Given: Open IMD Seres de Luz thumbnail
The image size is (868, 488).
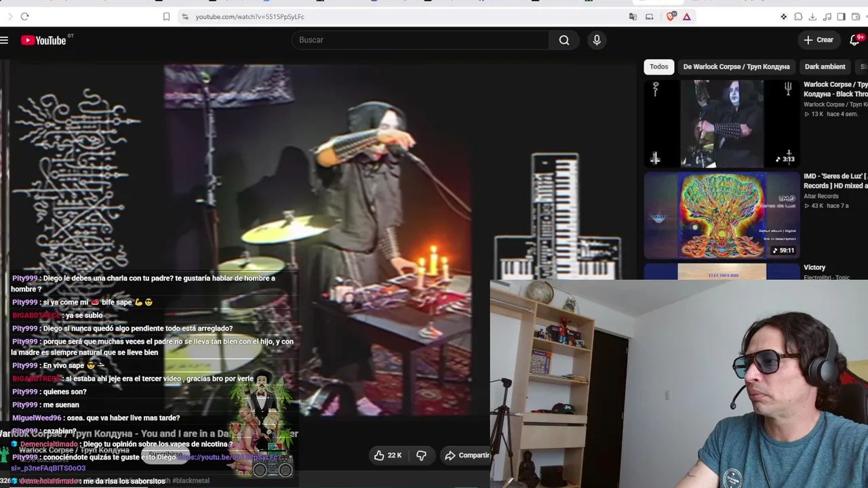Looking at the screenshot, I should [x=722, y=216].
